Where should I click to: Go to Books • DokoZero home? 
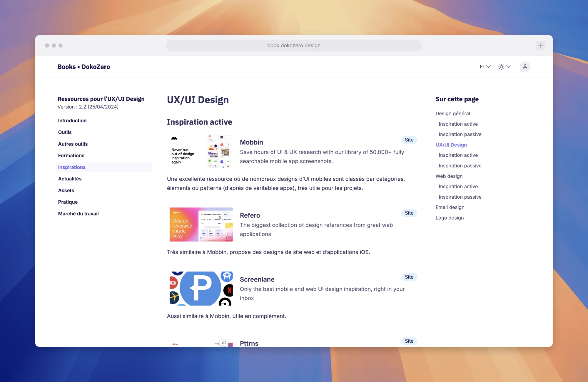pos(84,67)
